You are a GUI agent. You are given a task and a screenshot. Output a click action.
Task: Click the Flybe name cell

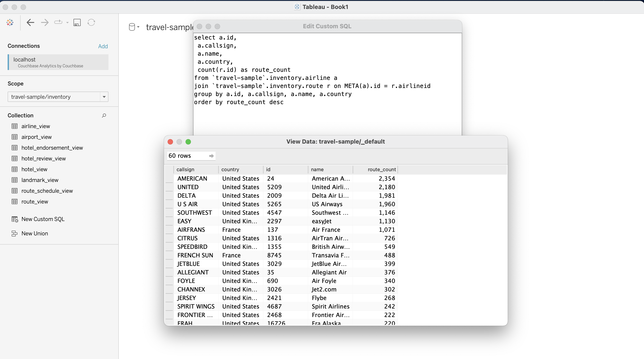point(330,298)
